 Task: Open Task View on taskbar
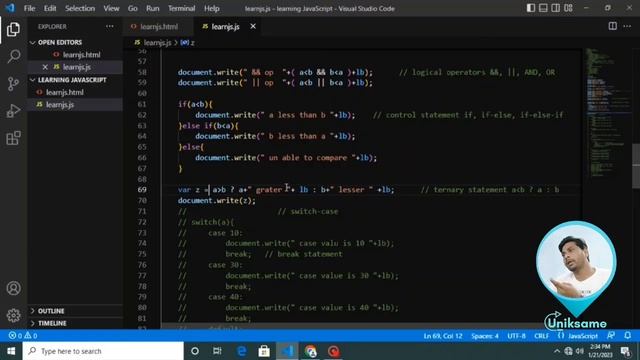pos(217,351)
